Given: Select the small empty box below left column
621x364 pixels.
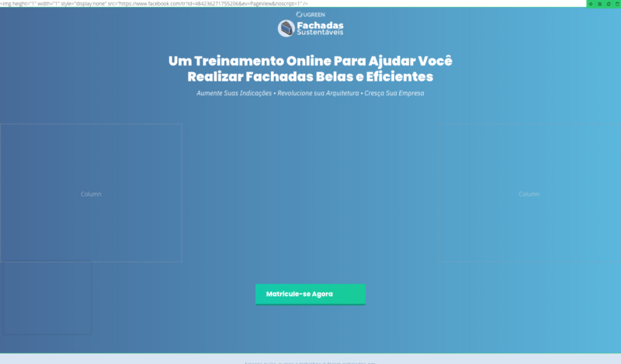Looking at the screenshot, I should [46, 298].
